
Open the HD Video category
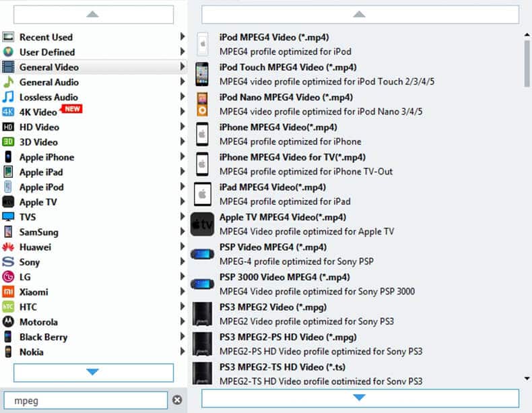tap(94, 127)
